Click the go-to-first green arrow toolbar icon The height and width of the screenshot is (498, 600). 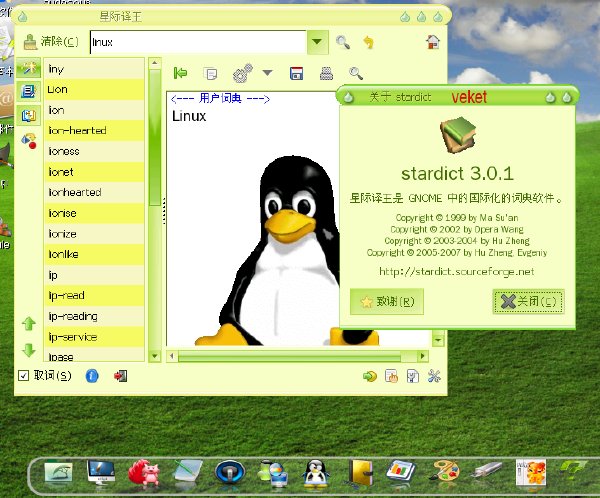180,73
